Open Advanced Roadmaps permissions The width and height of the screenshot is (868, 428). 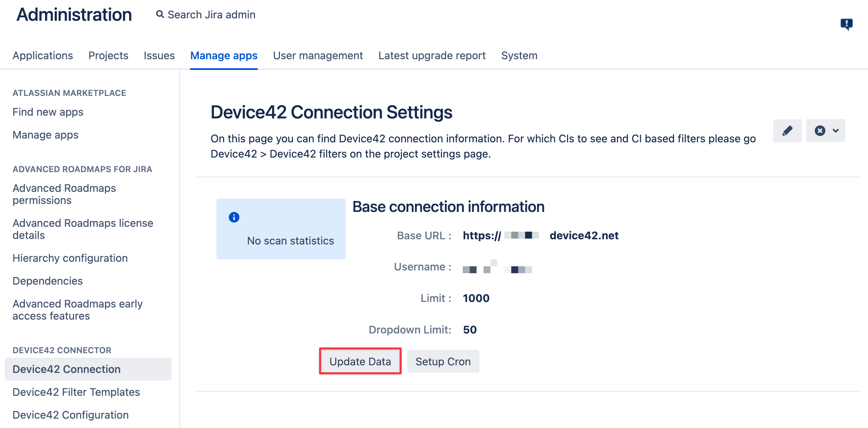pyautogui.click(x=64, y=194)
